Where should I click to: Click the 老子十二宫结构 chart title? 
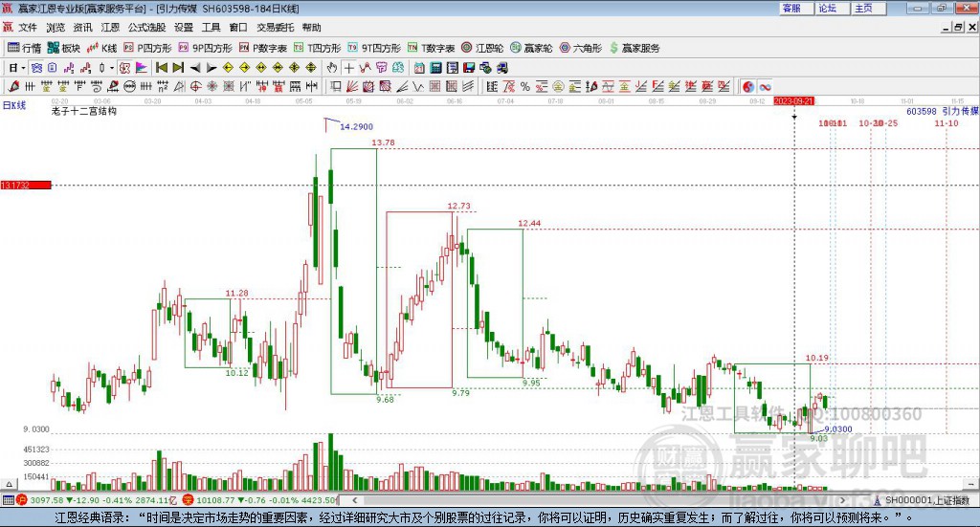[84, 111]
